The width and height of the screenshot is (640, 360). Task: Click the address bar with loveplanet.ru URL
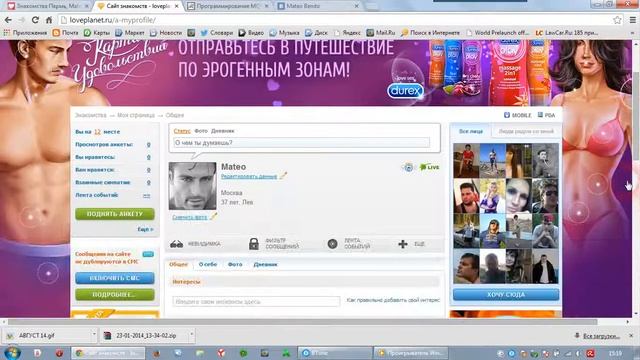335,20
